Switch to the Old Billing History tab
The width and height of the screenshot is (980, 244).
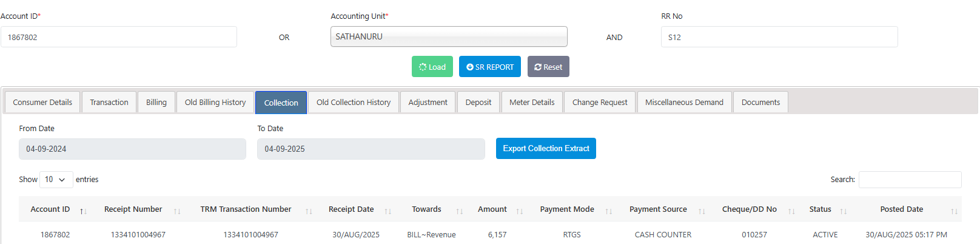[x=215, y=103]
